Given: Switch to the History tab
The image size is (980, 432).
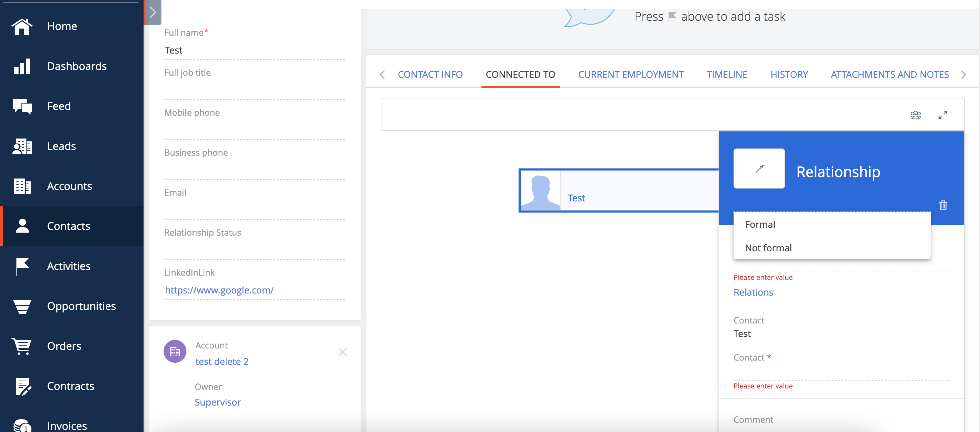Looking at the screenshot, I should (x=789, y=75).
